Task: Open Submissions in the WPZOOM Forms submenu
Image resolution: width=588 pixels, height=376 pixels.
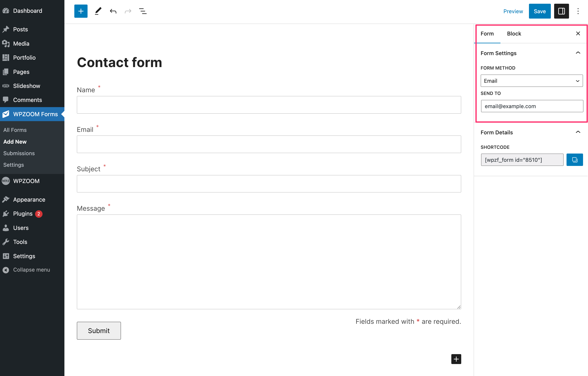Action: (19, 153)
